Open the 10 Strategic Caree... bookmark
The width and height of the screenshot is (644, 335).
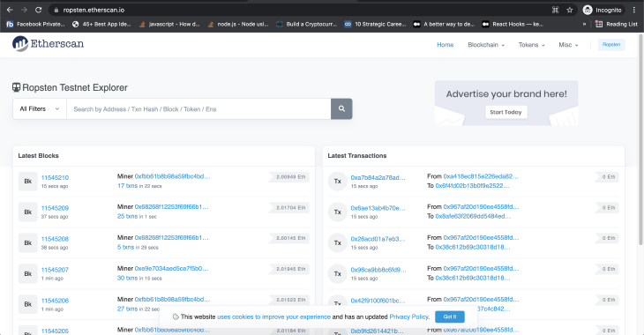pyautogui.click(x=376, y=24)
